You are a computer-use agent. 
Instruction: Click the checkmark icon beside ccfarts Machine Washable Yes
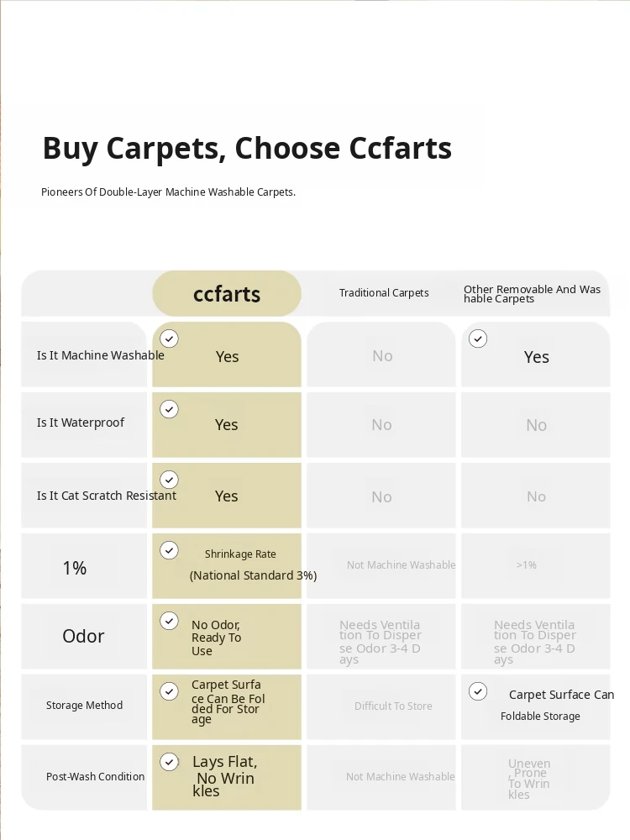tap(170, 339)
